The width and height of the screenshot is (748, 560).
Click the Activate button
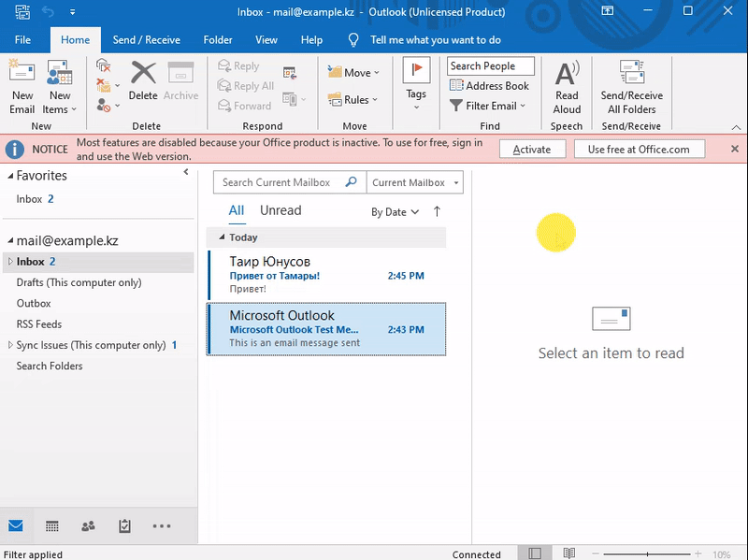(x=532, y=150)
